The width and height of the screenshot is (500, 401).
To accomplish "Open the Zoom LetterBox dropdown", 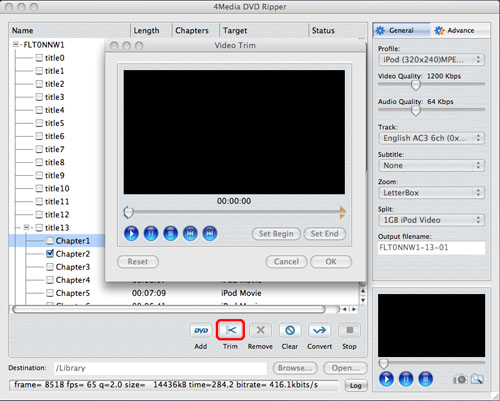I will click(431, 193).
